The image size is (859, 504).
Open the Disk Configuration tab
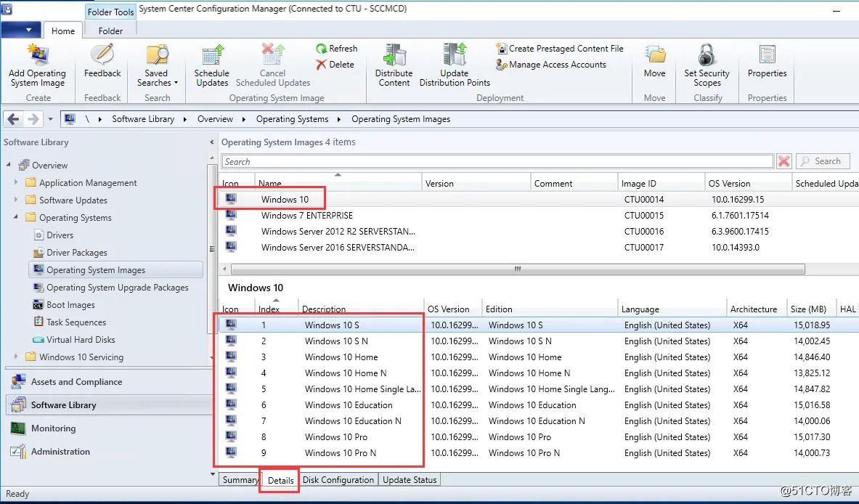click(338, 480)
